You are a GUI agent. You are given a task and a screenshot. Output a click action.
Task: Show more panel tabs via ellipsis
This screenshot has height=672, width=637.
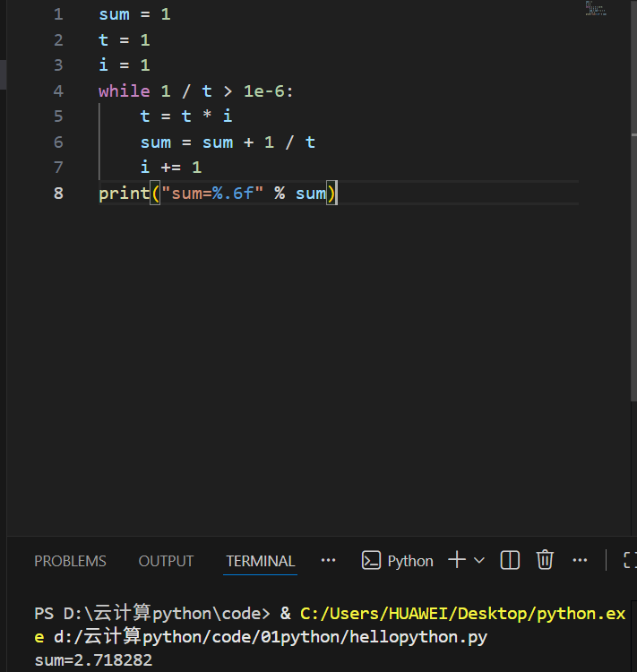click(x=329, y=560)
